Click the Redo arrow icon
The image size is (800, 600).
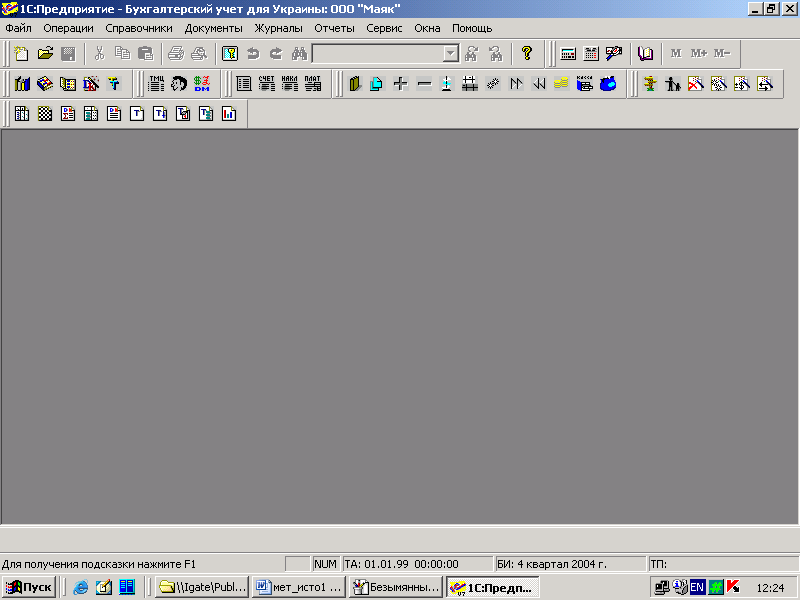(276, 54)
